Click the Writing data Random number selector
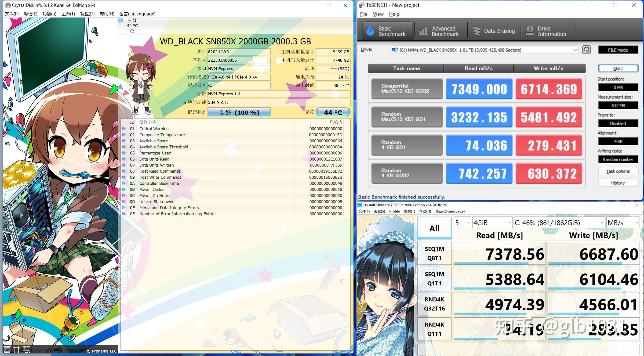 pyautogui.click(x=617, y=159)
